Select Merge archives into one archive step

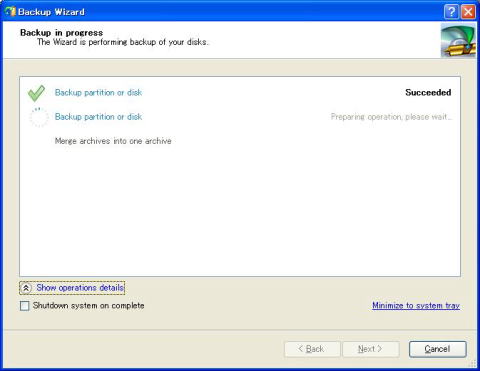(113, 141)
